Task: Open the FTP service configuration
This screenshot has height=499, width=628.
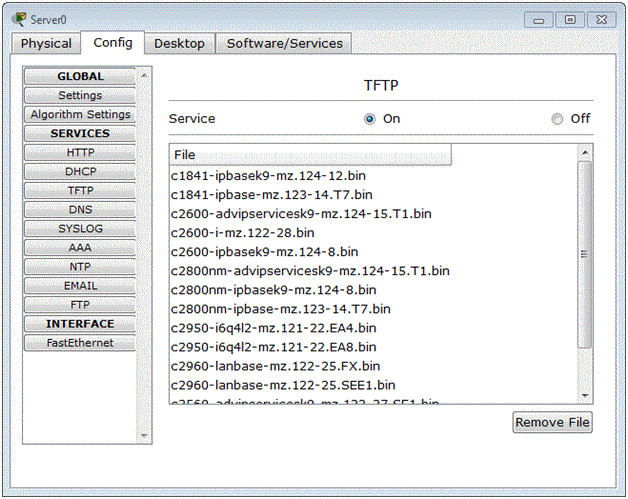Action: point(80,304)
